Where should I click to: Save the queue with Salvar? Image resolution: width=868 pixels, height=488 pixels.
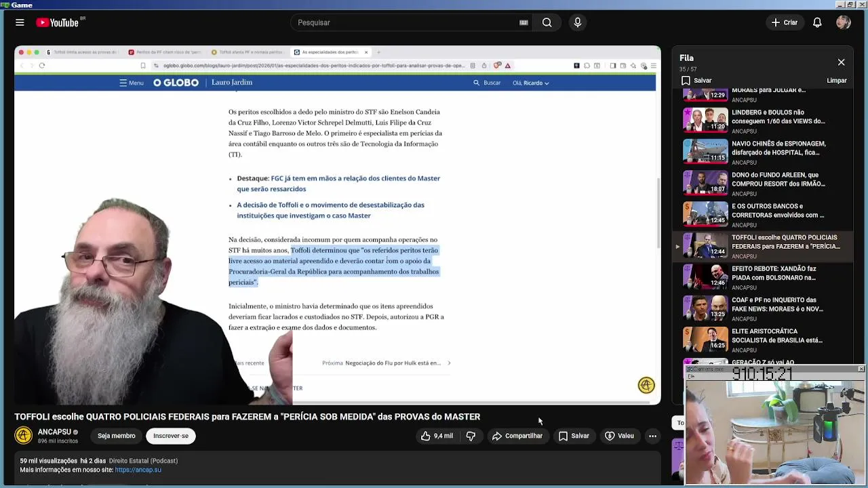coord(696,80)
